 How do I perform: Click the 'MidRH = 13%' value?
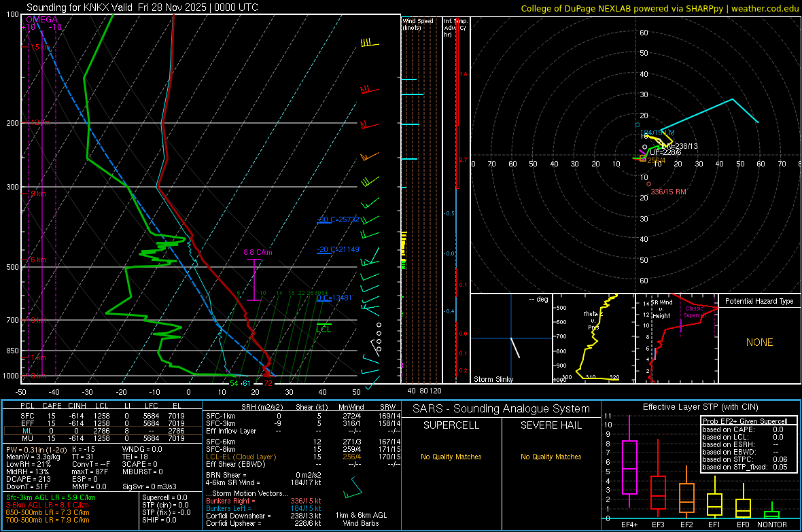point(28,472)
